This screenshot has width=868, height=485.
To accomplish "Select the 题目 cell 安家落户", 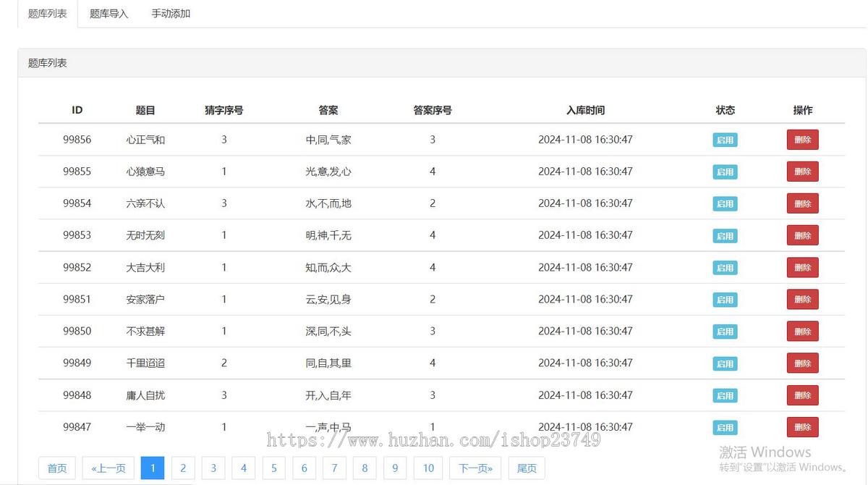I will [145, 299].
